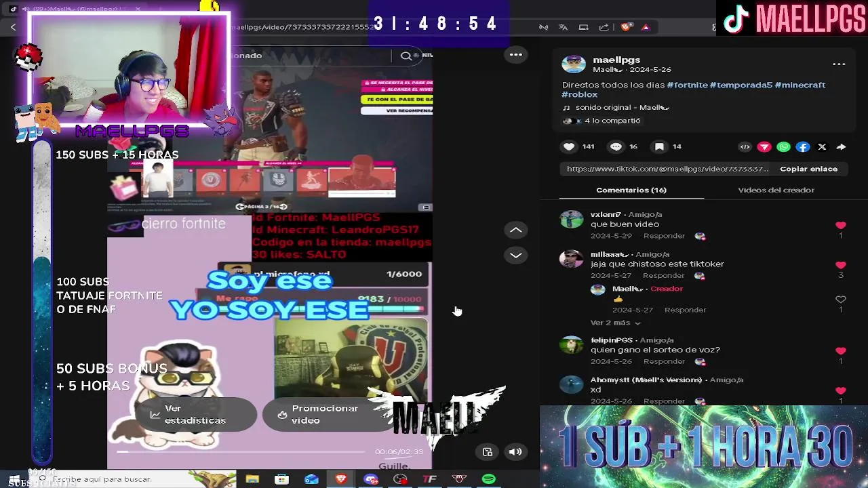Open Ver estadísticas for the video
The height and width of the screenshot is (488, 868).
[x=195, y=415]
